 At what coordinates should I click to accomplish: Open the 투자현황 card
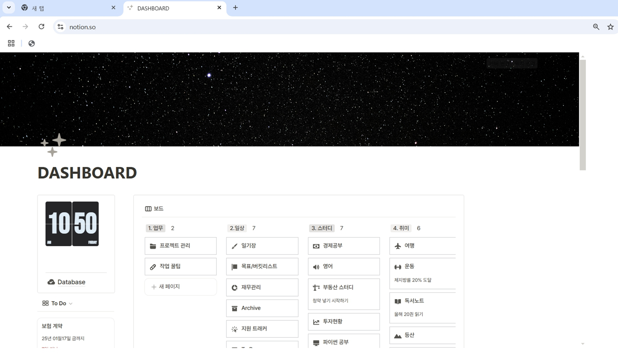(x=344, y=322)
